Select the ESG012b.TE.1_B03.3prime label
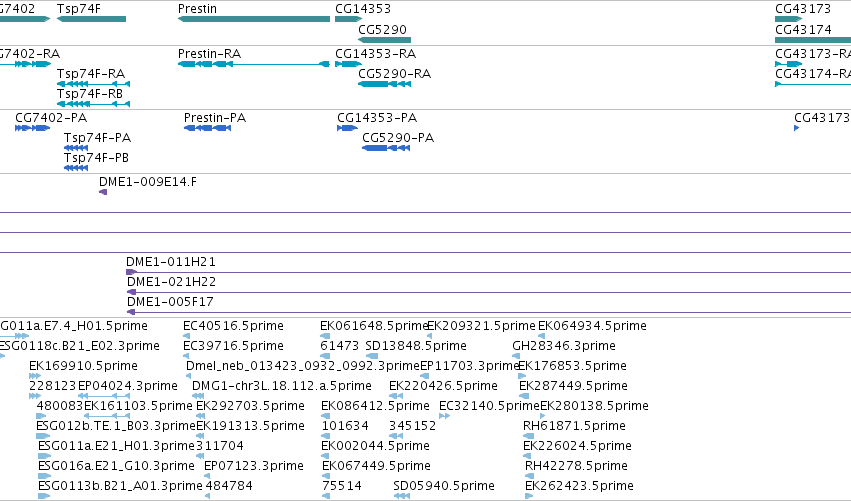This screenshot has height=501, width=851. pyautogui.click(x=116, y=426)
